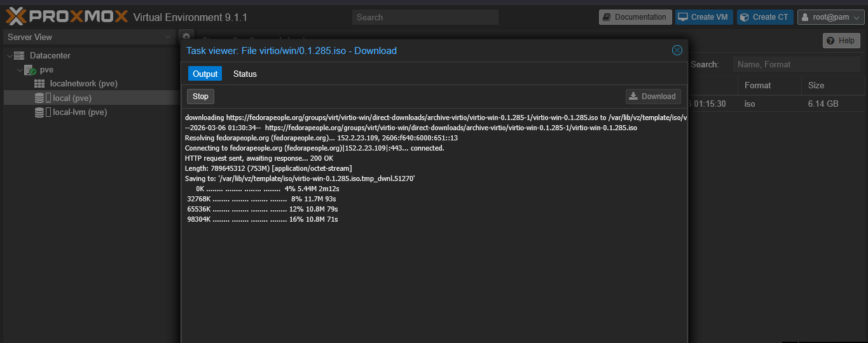The width and height of the screenshot is (868, 343).
Task: Close the Task viewer dialog
Action: pos(677,50)
